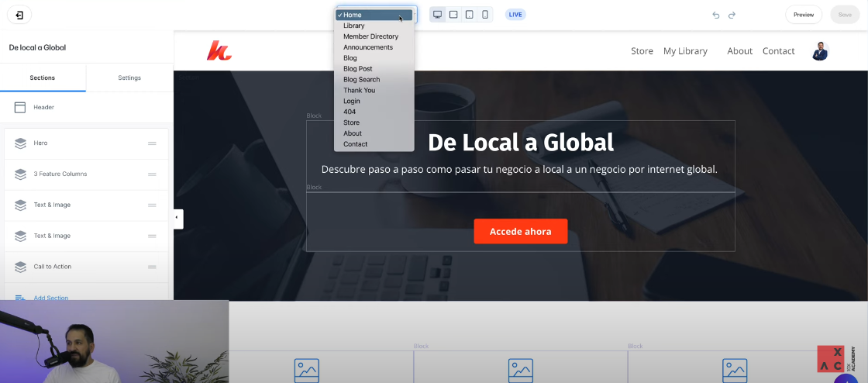Open About link in site navigation
Viewport: 868px width, 383px height.
point(739,51)
